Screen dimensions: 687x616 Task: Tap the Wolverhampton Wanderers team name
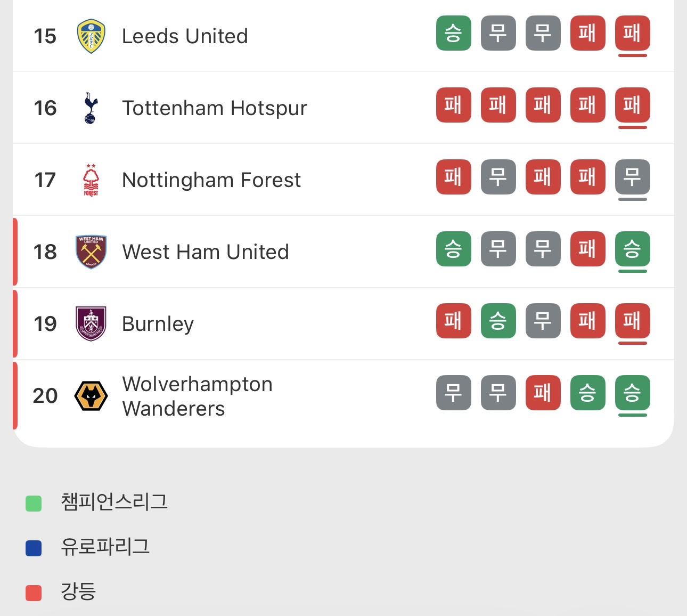pos(197,396)
